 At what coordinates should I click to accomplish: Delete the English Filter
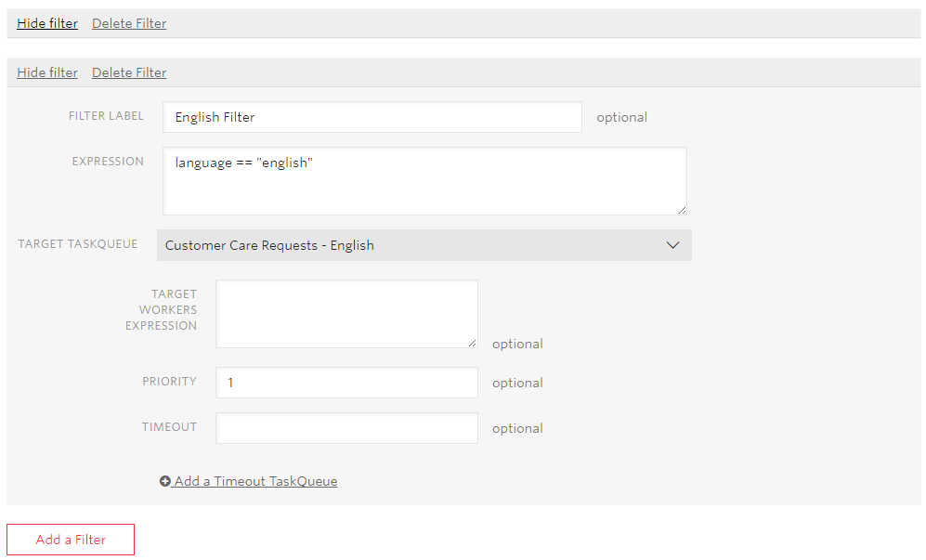129,72
